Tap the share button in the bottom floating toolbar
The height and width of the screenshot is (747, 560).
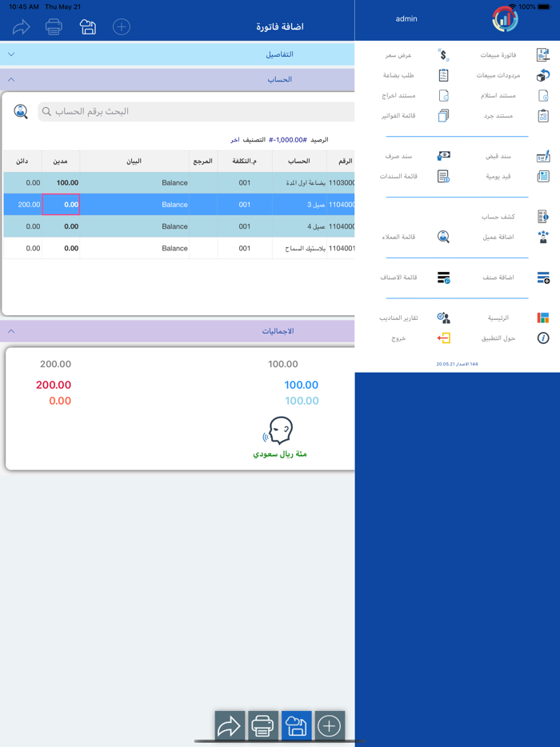pyautogui.click(x=230, y=726)
